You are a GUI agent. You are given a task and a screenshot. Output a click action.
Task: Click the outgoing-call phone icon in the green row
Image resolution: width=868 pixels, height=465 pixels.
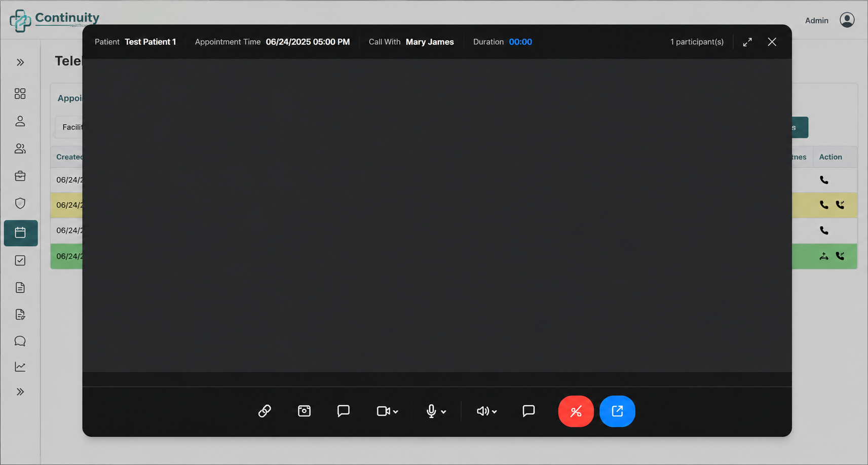(x=840, y=256)
